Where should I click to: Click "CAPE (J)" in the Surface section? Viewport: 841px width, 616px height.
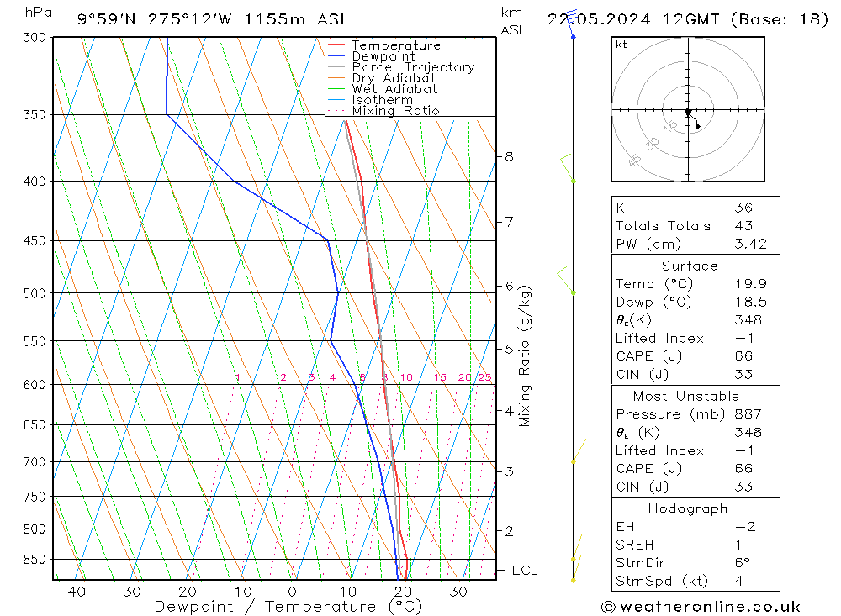648,356
